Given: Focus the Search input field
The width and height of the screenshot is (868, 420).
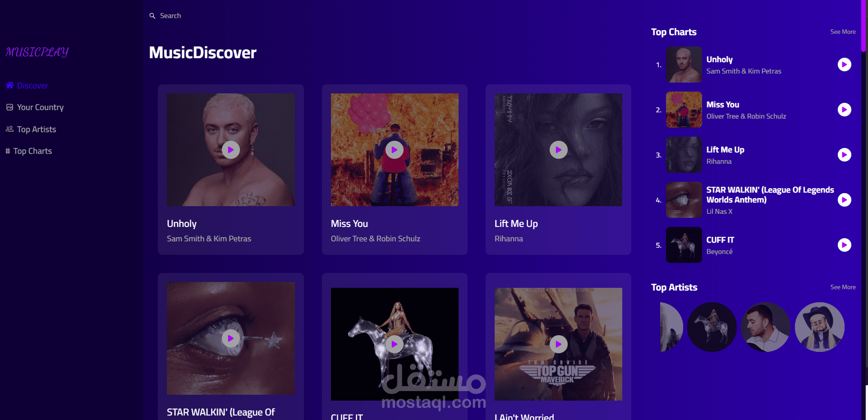Looking at the screenshot, I should (x=271, y=16).
